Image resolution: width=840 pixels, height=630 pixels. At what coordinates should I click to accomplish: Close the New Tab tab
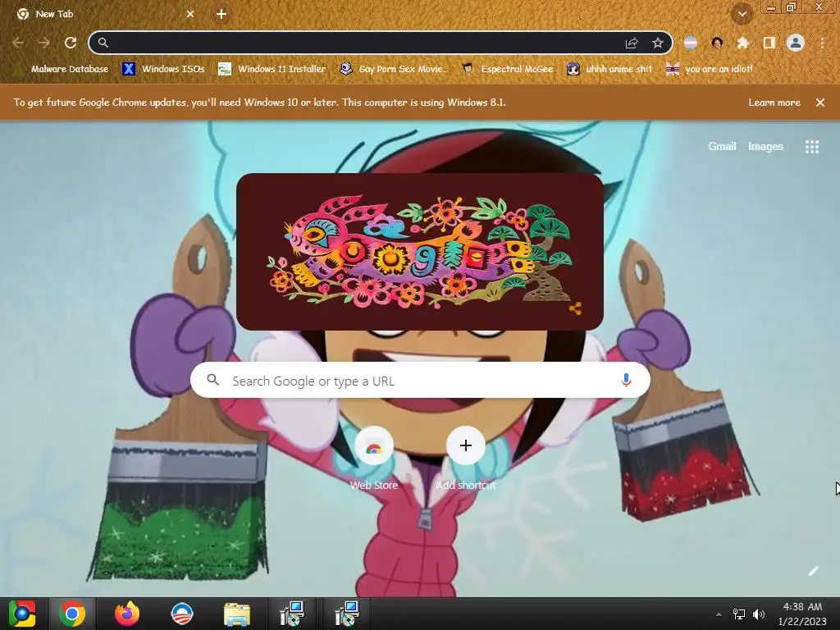click(190, 14)
